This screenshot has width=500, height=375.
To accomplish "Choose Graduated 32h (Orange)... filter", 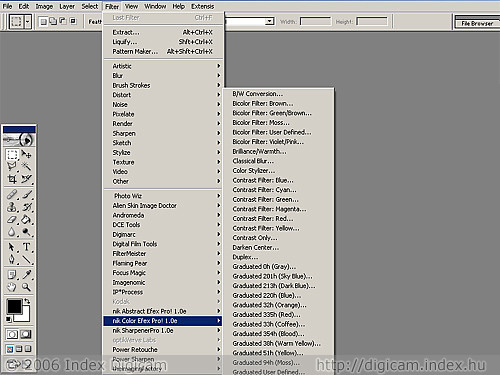I will 278,305.
